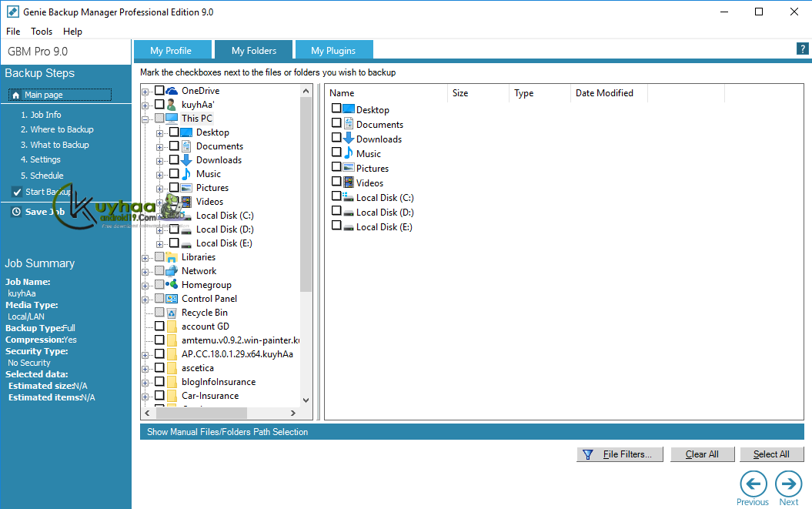
Task: Click the Previous arrow icon
Action: tap(753, 484)
